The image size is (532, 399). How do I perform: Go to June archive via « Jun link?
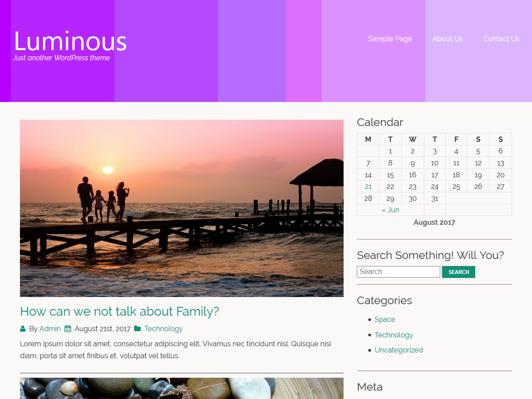(x=390, y=210)
